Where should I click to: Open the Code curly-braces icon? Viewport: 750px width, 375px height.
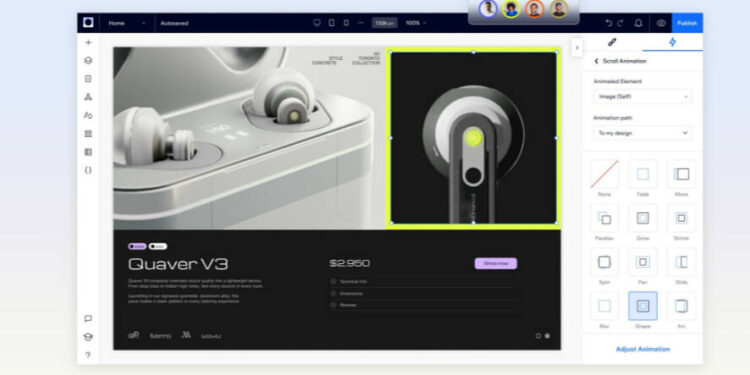(x=88, y=170)
